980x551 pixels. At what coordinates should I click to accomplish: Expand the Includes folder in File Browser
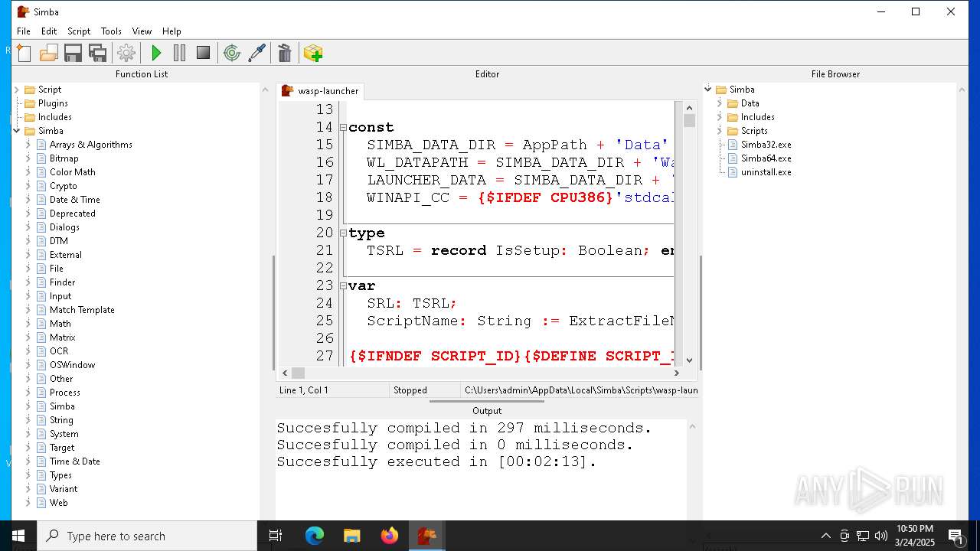(x=720, y=117)
